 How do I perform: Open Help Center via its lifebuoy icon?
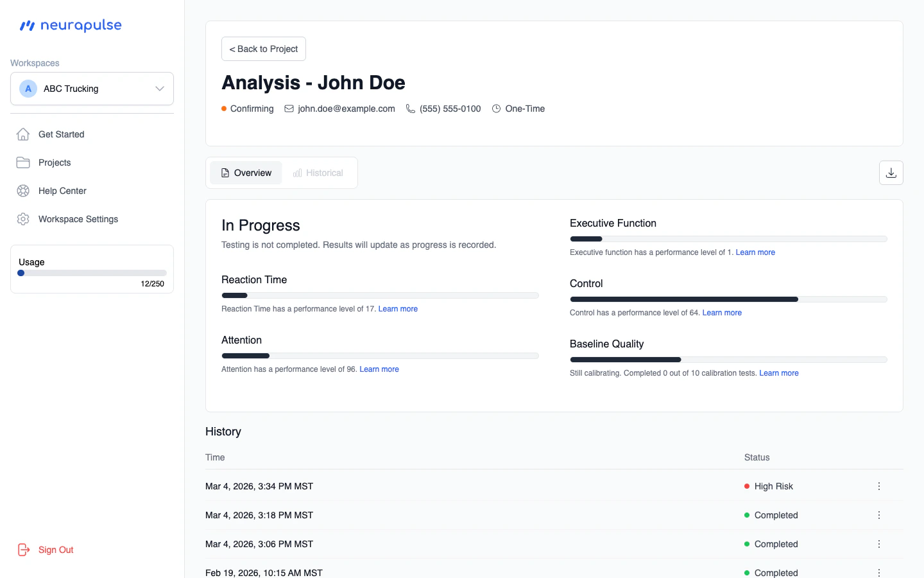[x=23, y=191]
